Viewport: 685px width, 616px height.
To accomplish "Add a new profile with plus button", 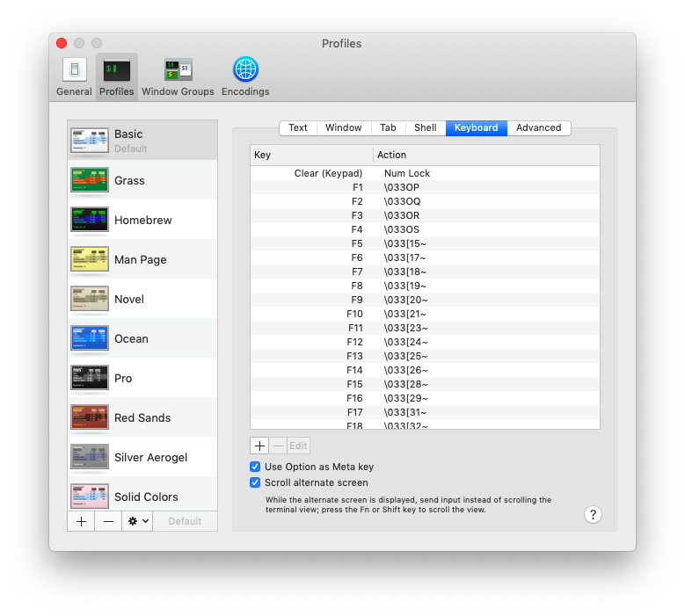I will pos(81,521).
